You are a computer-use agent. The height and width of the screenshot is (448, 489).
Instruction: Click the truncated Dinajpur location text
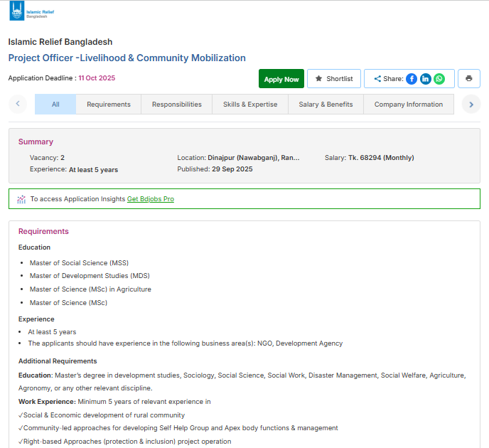click(254, 158)
